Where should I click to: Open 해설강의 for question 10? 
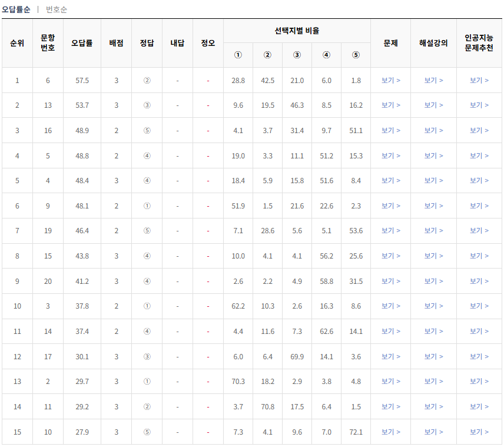point(434,432)
